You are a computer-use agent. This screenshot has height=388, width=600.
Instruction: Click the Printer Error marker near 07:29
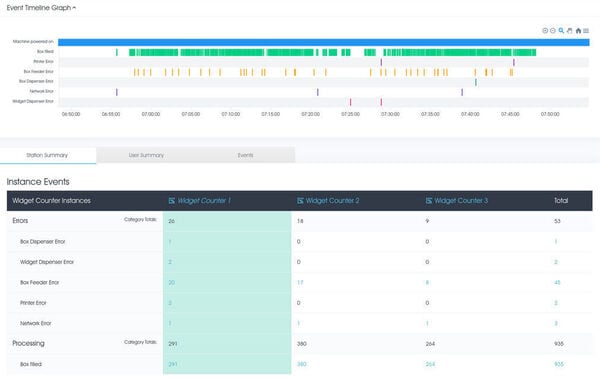[x=381, y=62]
